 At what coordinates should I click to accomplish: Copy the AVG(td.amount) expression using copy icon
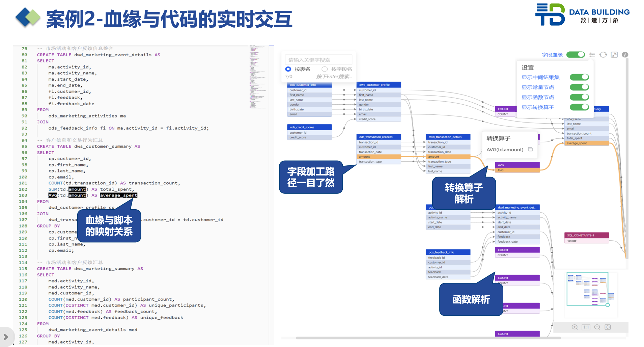530,150
